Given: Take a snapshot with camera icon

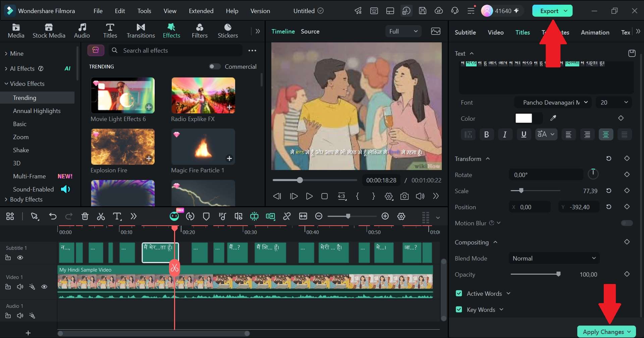Looking at the screenshot, I should tap(405, 196).
